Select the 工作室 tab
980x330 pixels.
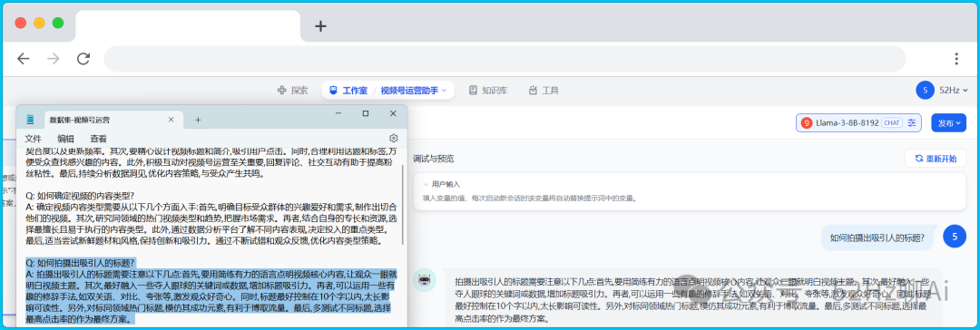click(x=348, y=90)
